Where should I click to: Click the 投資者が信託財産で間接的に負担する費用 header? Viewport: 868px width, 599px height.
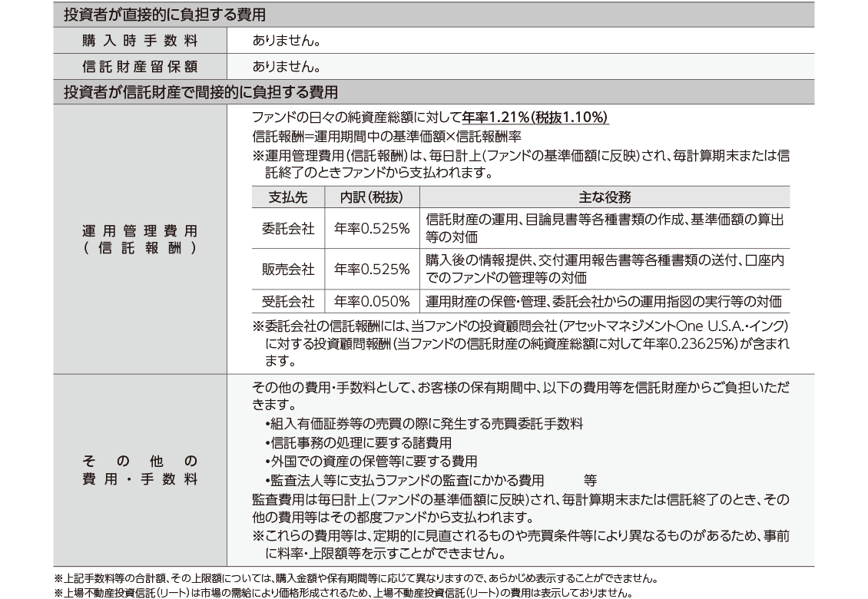click(200, 91)
